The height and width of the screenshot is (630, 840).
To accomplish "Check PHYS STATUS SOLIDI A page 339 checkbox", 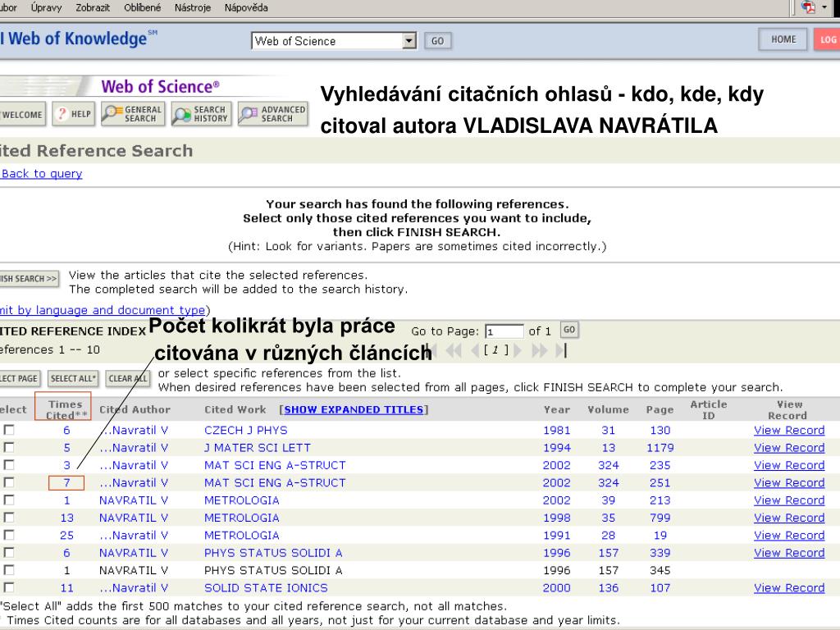I will click(x=9, y=552).
